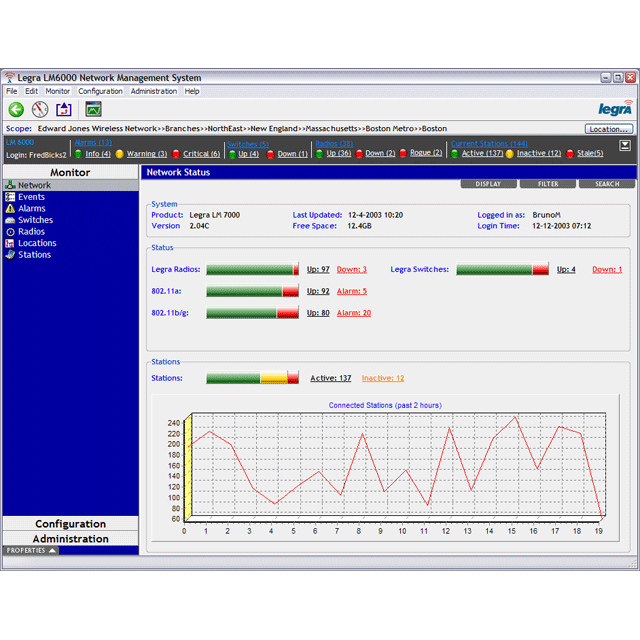Click the yellow dot beside Warning (3)
This screenshot has height=640, width=640.
(x=120, y=154)
